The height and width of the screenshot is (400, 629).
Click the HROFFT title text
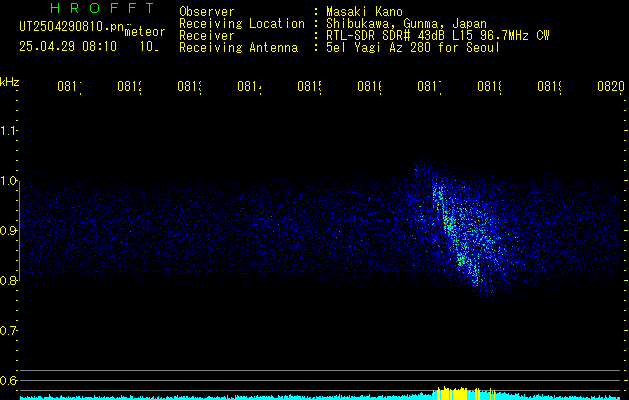(x=103, y=8)
